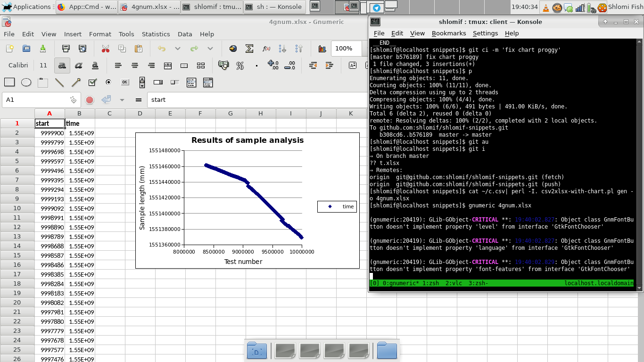644x362 pixels.
Task: Toggle underline text formatting
Action: (95, 66)
